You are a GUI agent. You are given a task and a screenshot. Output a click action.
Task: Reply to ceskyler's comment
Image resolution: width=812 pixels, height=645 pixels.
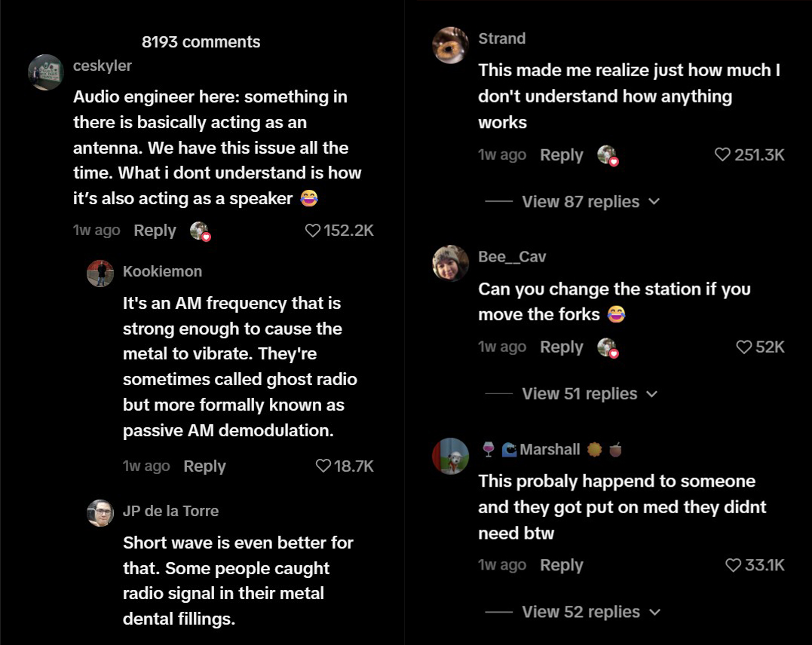(155, 231)
